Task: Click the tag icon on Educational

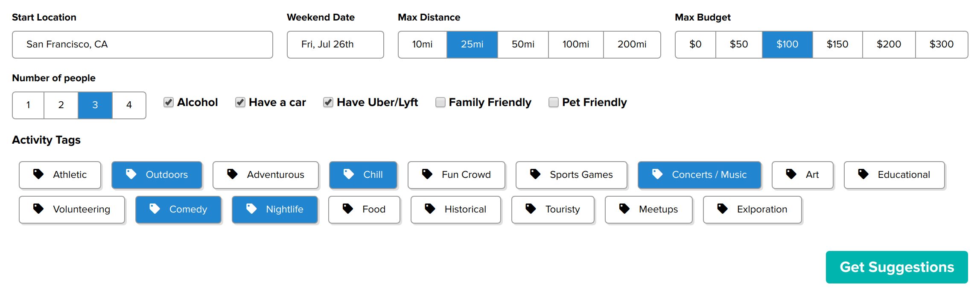Action: [863, 174]
